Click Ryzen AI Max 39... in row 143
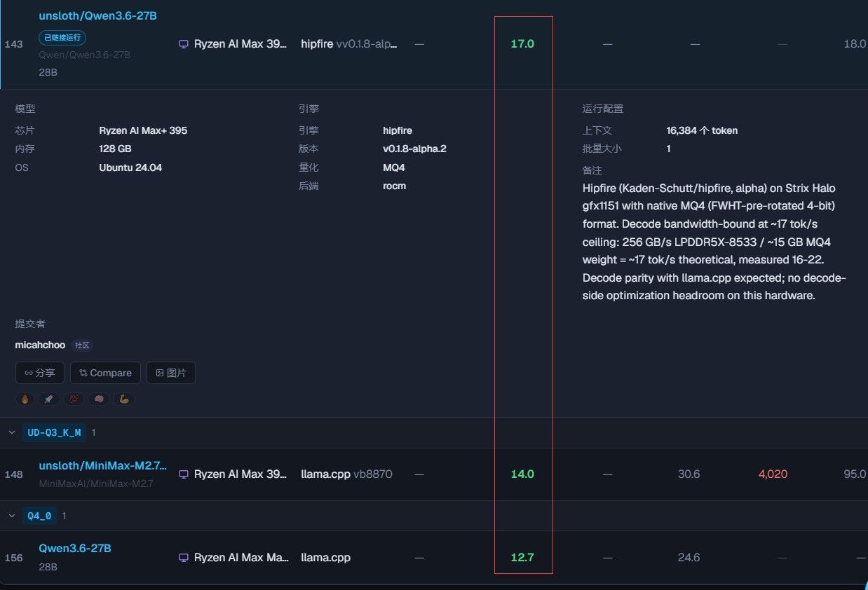This screenshot has width=868, height=590. coord(240,44)
